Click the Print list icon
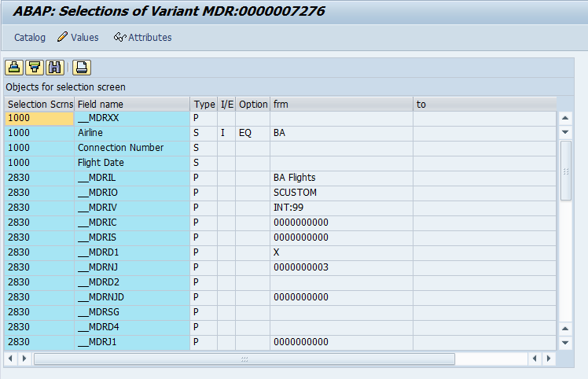588x379 pixels. coord(82,68)
